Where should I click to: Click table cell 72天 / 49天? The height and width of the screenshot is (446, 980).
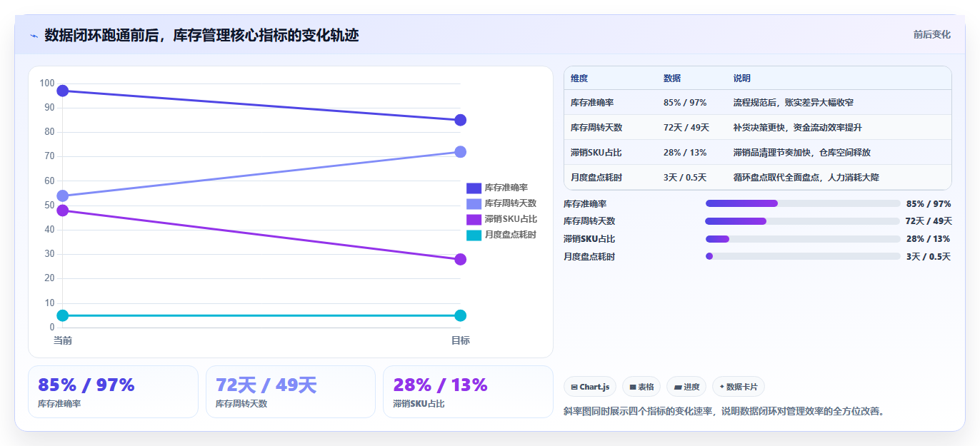pyautogui.click(x=686, y=128)
